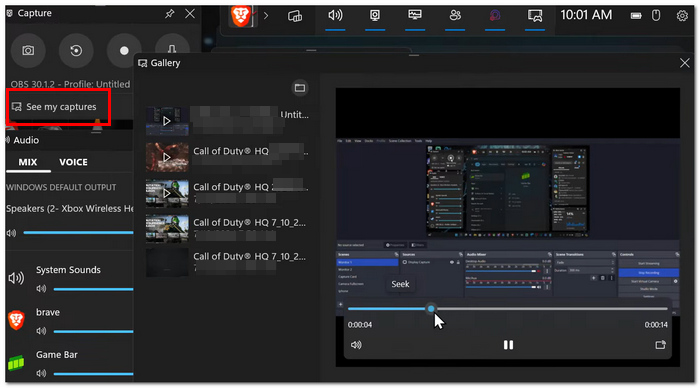Screen dimensions: 700x388
Task: Adjust the Game Bar volume slider
Action: pos(93,374)
